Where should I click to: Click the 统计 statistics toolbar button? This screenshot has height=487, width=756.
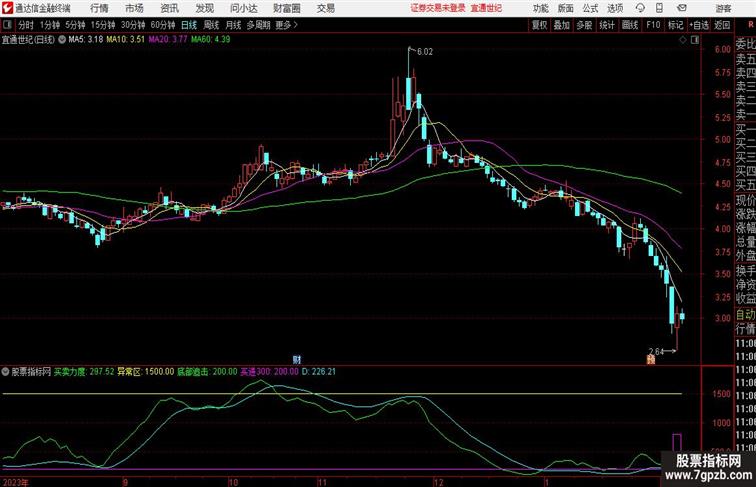[x=607, y=25]
